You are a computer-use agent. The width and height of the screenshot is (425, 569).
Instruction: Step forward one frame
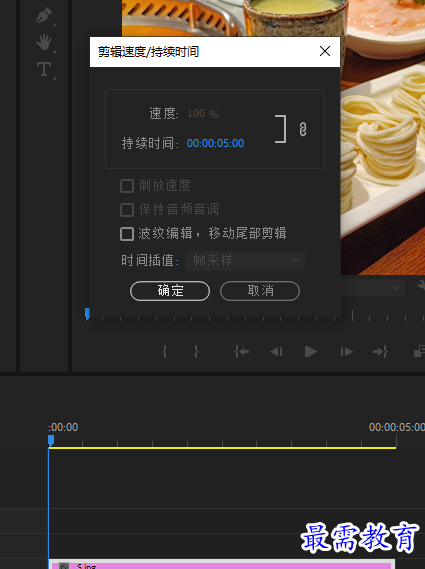(x=346, y=351)
